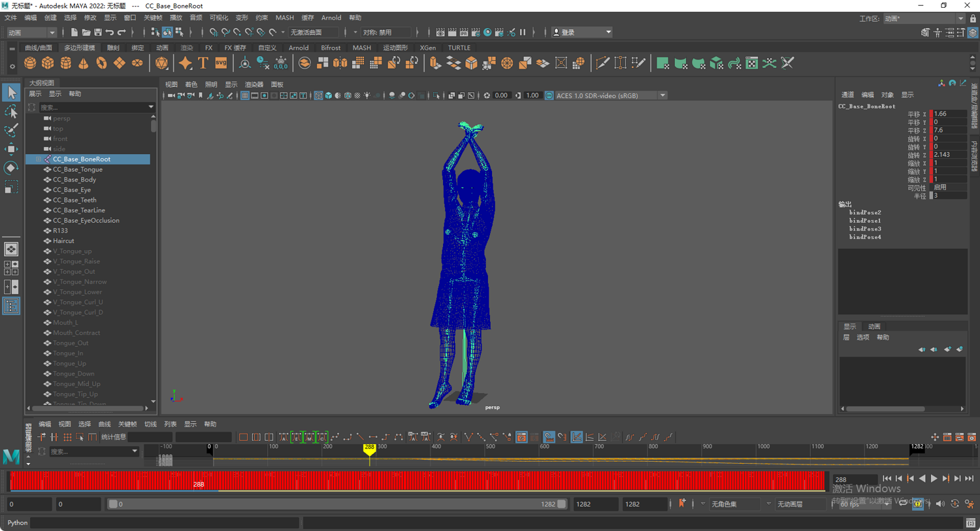The image size is (980, 531).
Task: Toggle audio mute speaker icon
Action: (940, 504)
